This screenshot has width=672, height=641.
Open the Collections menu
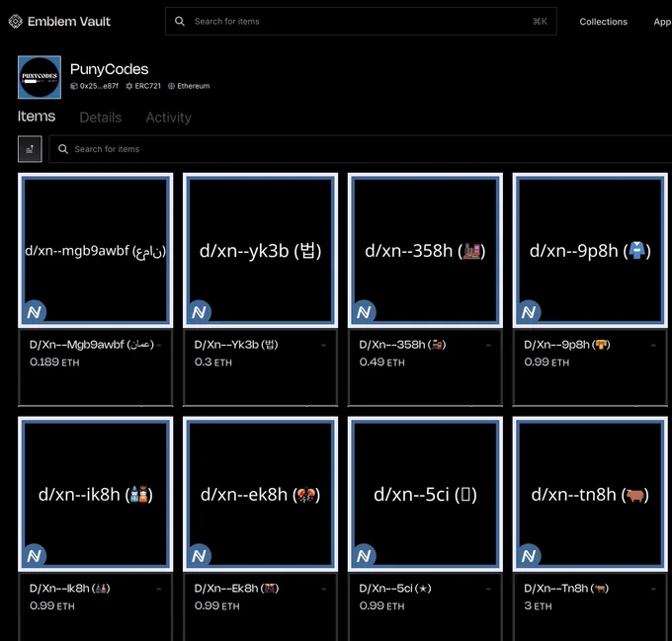pyautogui.click(x=603, y=22)
